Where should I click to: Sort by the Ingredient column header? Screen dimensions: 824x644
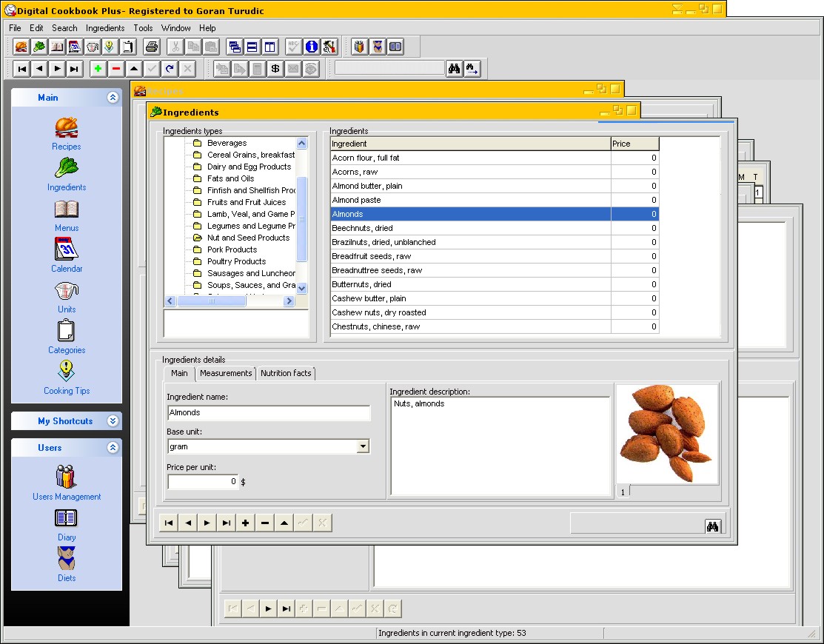pos(470,144)
